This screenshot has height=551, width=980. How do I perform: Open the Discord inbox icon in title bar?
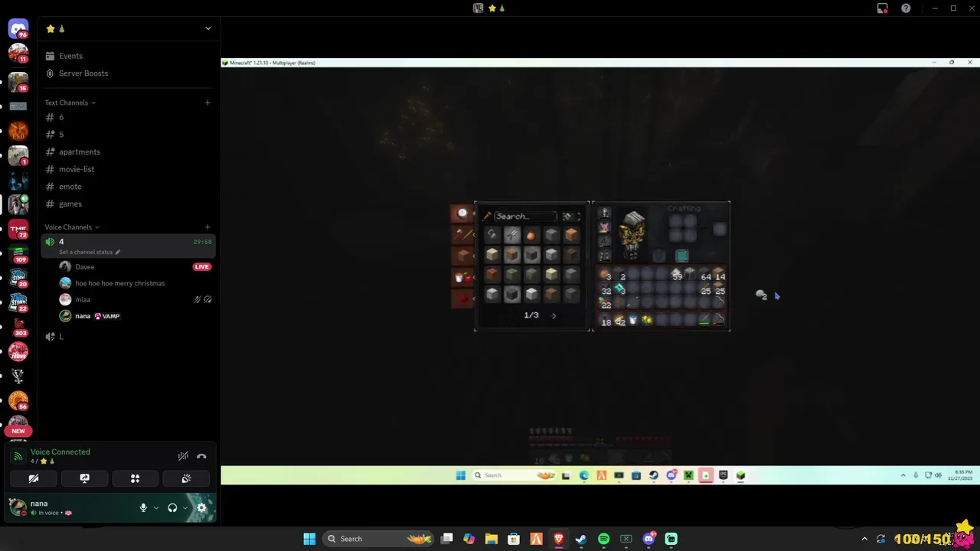pos(883,8)
